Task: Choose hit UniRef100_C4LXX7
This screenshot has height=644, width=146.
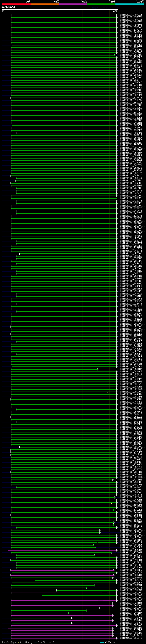Action: click(131, 573)
